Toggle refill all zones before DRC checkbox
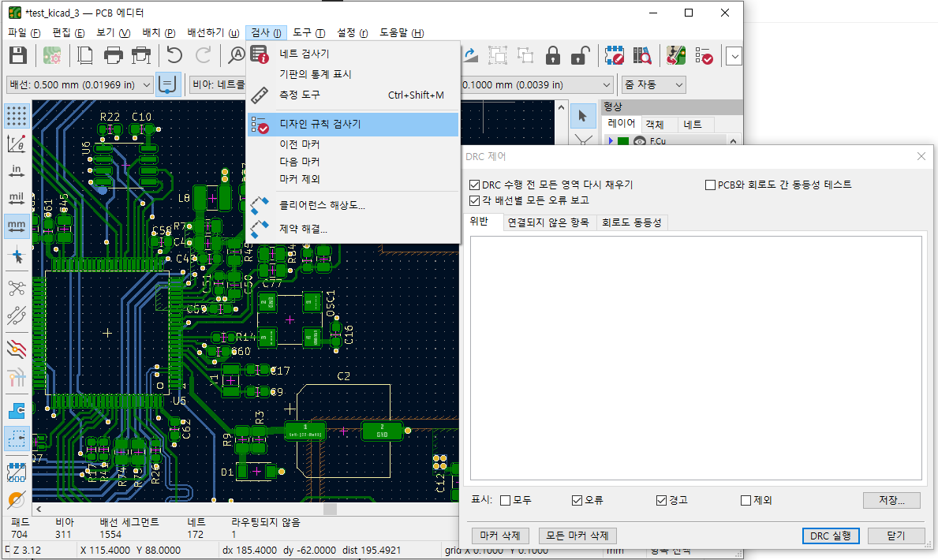This screenshot has width=938, height=560. 474,185
